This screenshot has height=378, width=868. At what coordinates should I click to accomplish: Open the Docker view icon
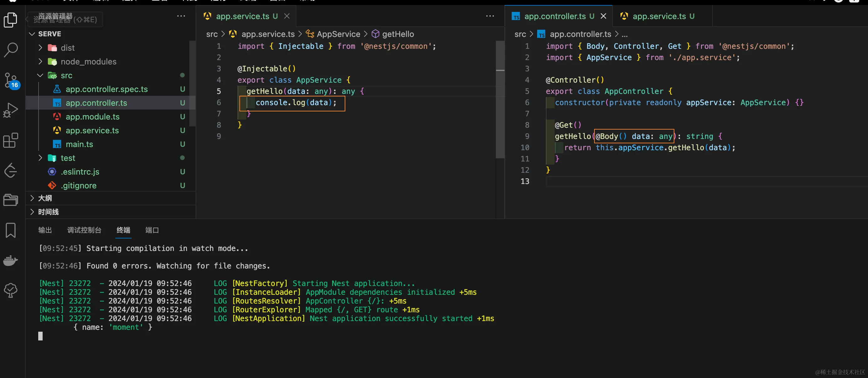(x=10, y=260)
